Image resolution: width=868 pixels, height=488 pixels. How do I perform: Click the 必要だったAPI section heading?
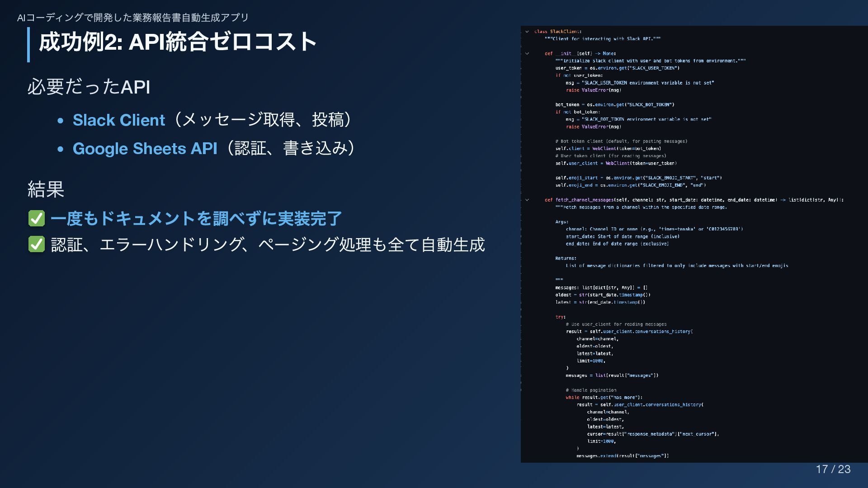click(x=89, y=87)
